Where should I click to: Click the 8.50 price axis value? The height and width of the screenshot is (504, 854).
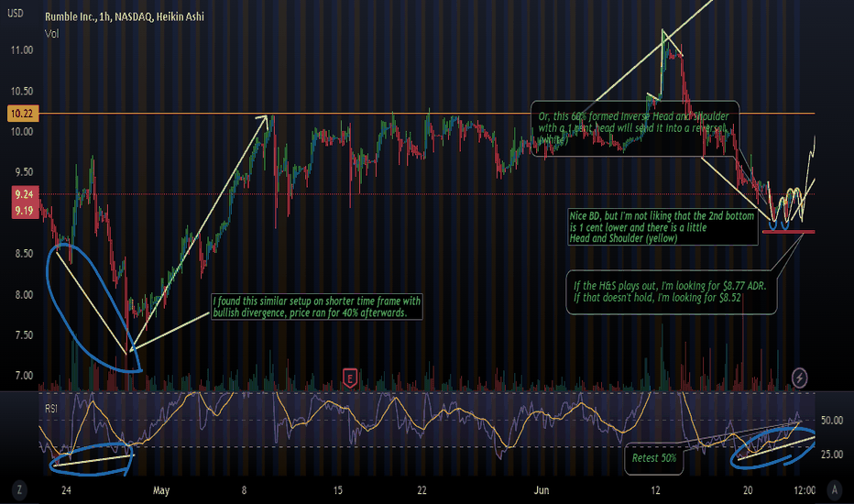(24, 253)
